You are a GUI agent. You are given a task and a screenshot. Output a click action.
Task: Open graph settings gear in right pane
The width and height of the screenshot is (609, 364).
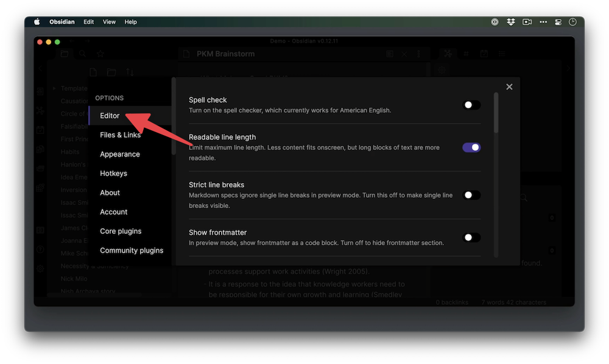pos(442,70)
